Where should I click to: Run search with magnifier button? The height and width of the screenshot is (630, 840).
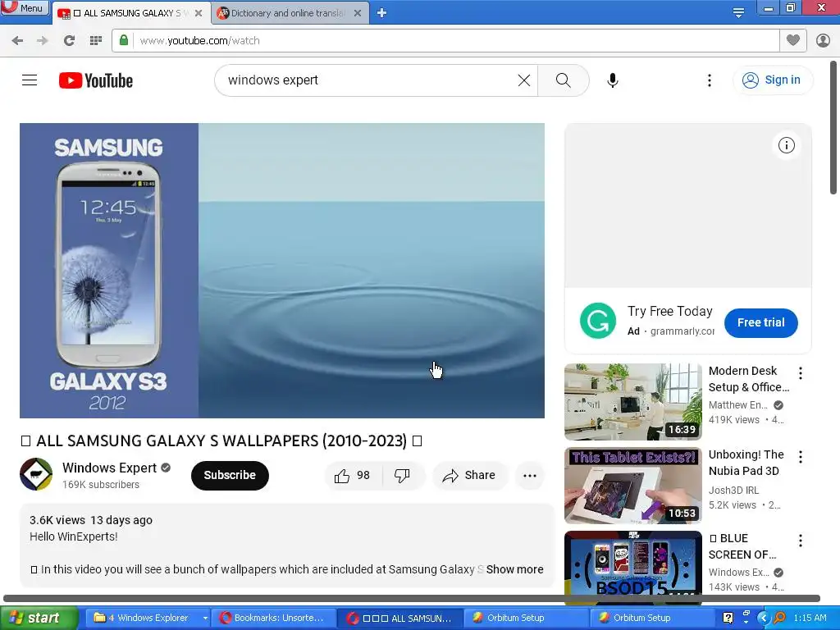(563, 80)
